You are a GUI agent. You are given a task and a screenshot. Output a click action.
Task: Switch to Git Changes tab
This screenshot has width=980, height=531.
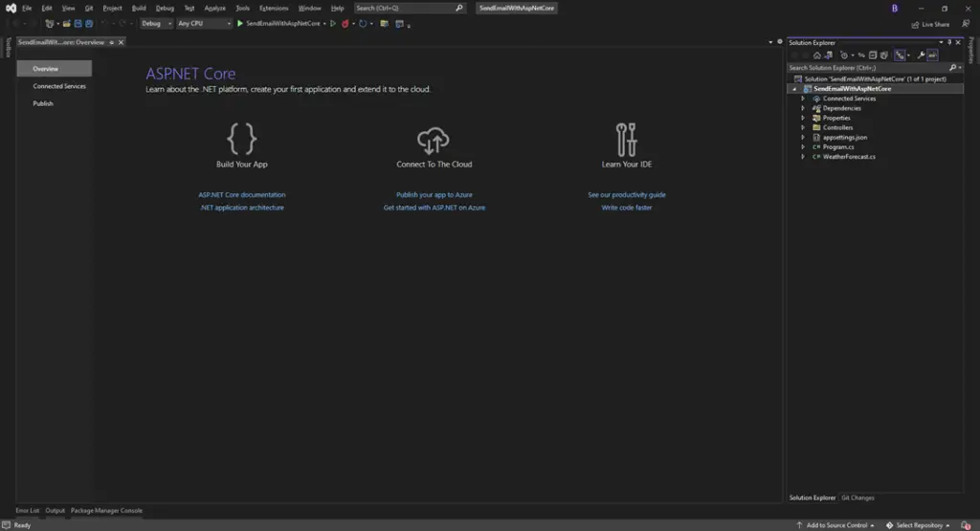point(857,498)
